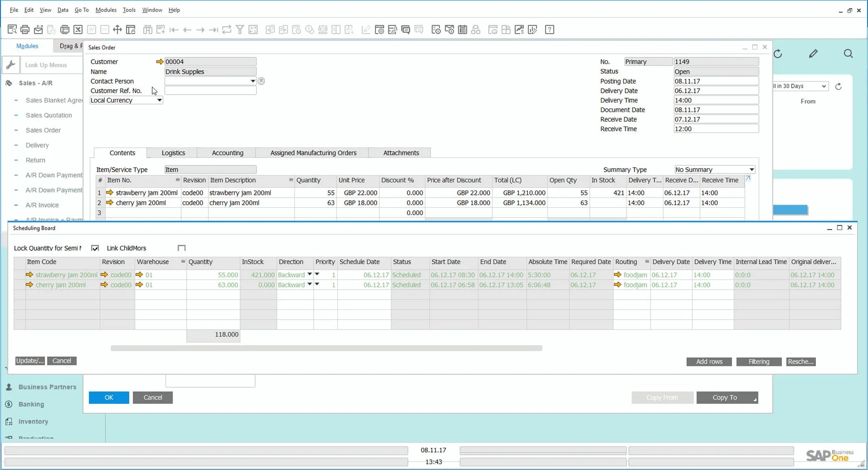
Task: Open Contact Person dropdown
Action: pos(253,81)
